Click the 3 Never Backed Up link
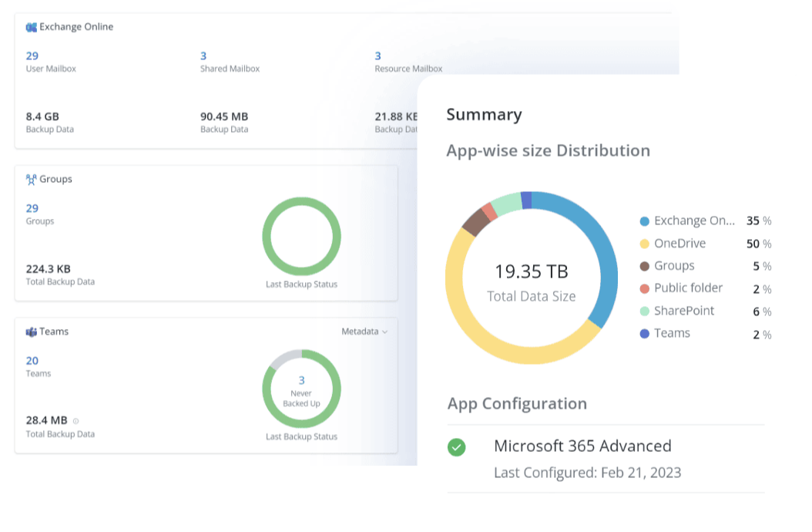 pyautogui.click(x=301, y=381)
